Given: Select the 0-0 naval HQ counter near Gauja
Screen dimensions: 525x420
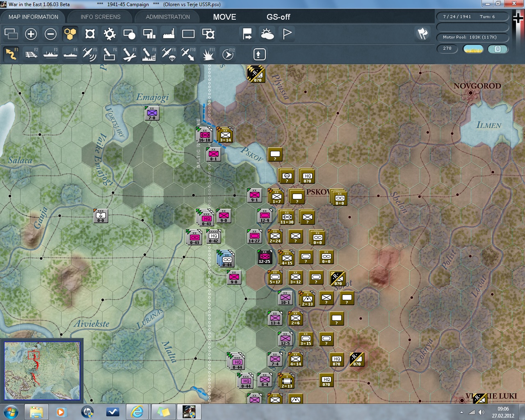Looking at the screenshot, I should pos(100,216).
